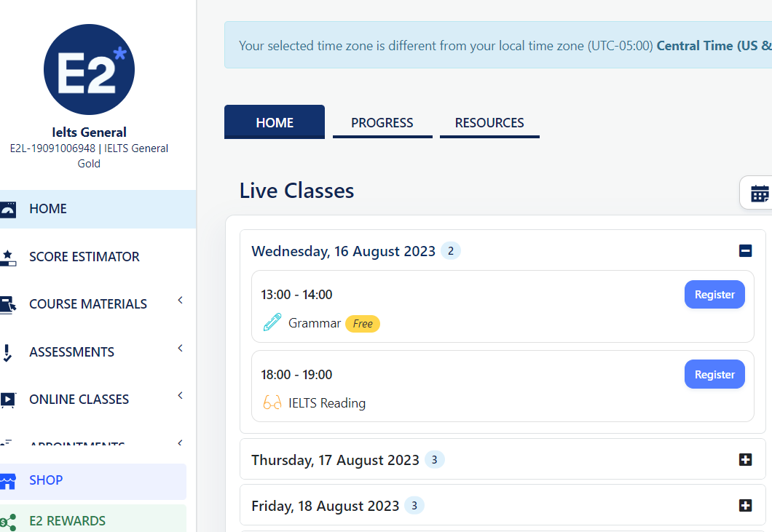
Task: Click the E2 logo in sidebar
Action: (x=89, y=70)
